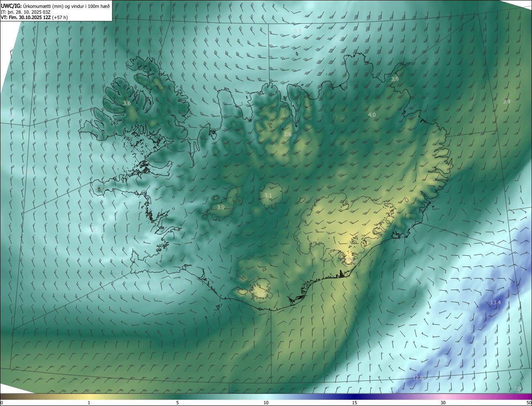
Task: Click the colorbar tick label 30
Action: (x=443, y=403)
